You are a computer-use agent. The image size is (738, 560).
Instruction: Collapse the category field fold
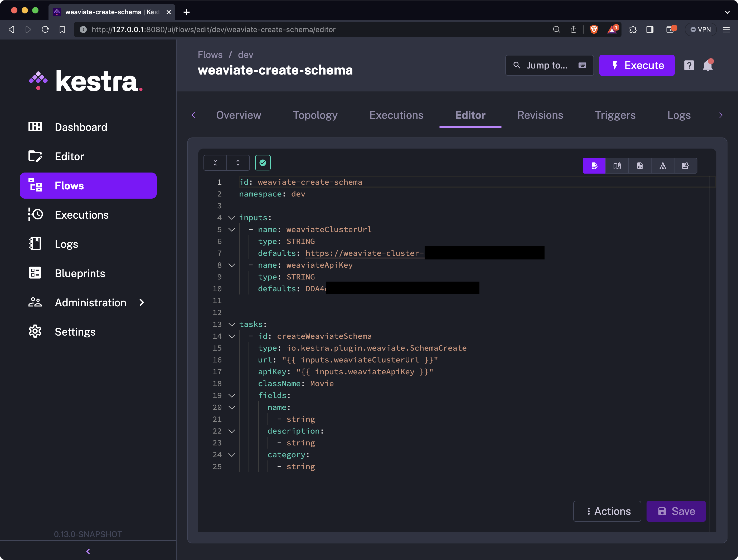232,455
